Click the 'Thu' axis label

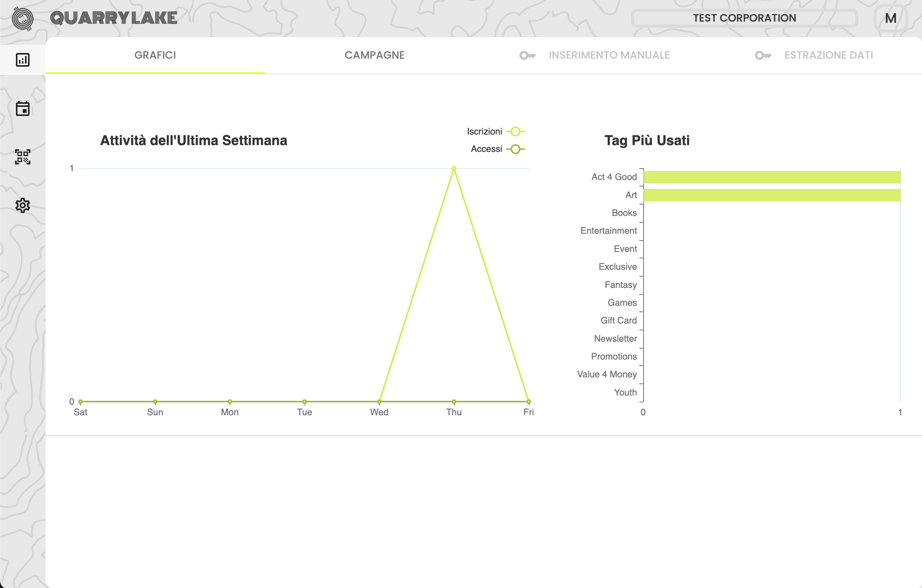click(454, 412)
